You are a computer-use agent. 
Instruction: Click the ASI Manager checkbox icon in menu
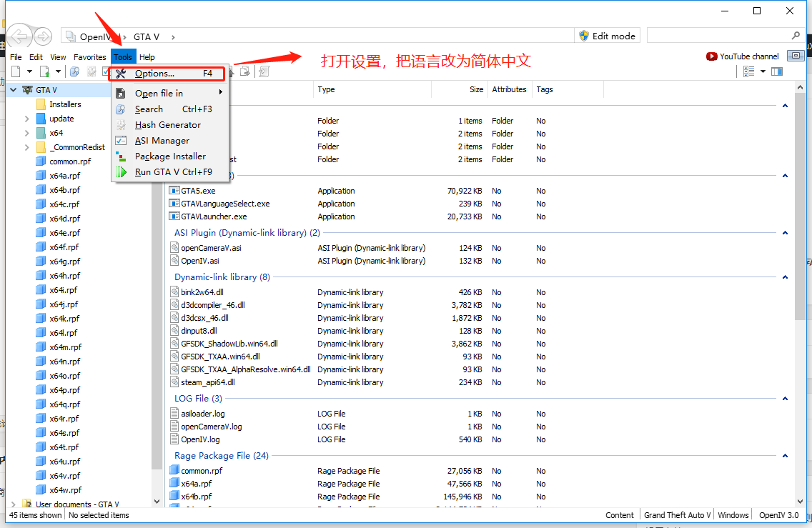pos(121,141)
